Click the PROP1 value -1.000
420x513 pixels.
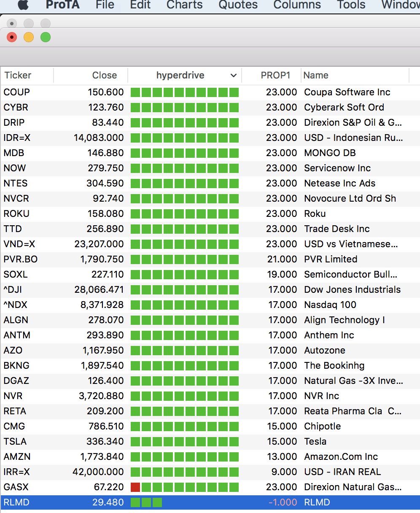click(x=283, y=502)
